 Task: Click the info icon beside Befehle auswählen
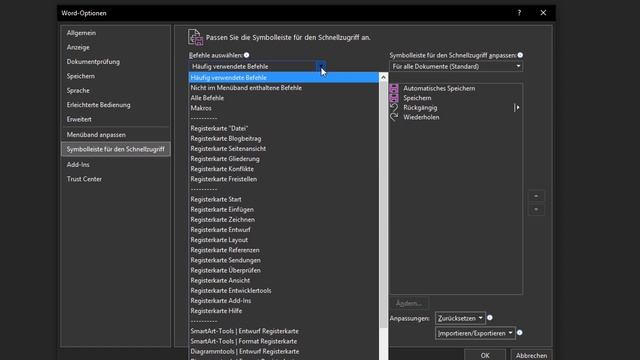tap(247, 55)
